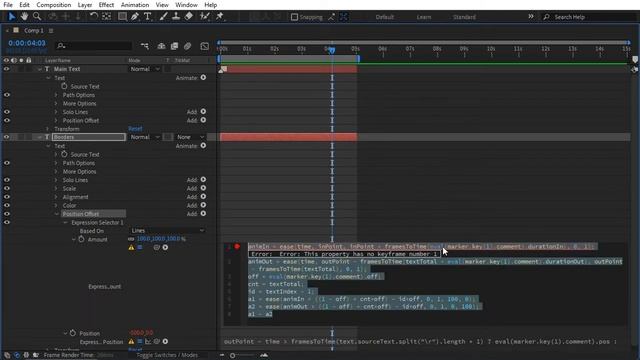Click expression warning icon under Amount
This screenshot has width=640, height=360.
click(131, 247)
